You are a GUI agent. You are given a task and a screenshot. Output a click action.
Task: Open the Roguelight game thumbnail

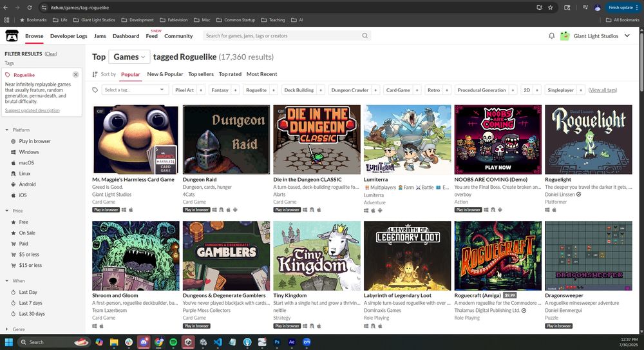(589, 139)
